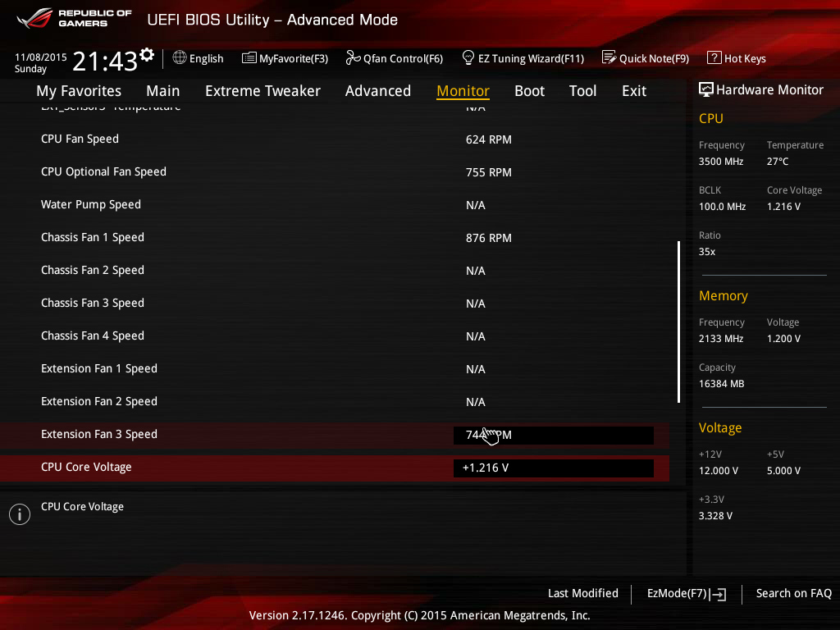Click the date 11/08/2015
Image resolution: width=840 pixels, height=630 pixels.
41,57
